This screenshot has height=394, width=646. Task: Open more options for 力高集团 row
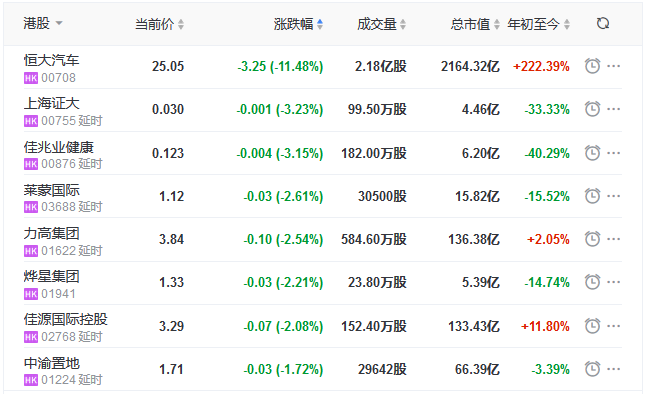pyautogui.click(x=613, y=239)
